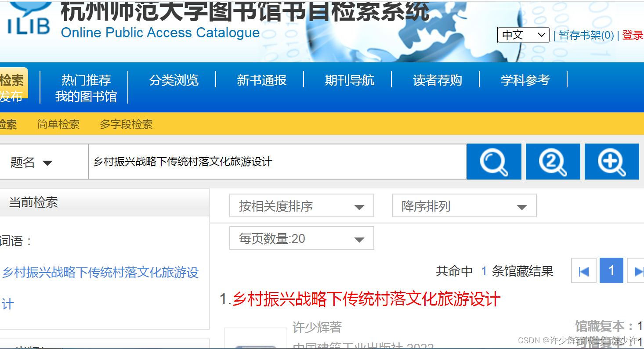This screenshot has height=349, width=644.
Task: Open the 每页数量:20 dropdown
Action: click(x=301, y=238)
